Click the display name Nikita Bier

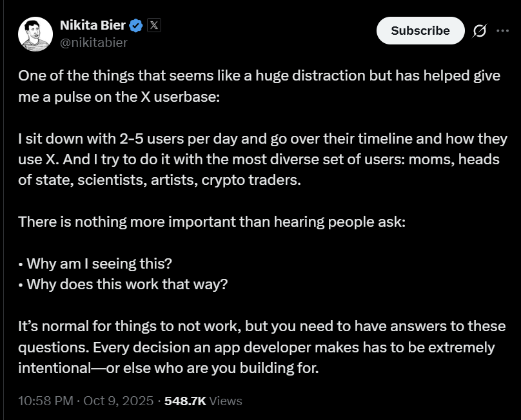pos(92,26)
